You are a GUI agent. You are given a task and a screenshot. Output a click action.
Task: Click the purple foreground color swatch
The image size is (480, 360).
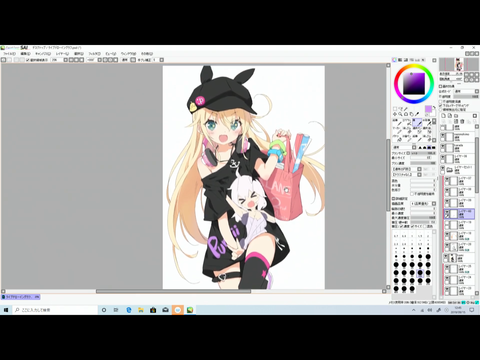(x=428, y=109)
